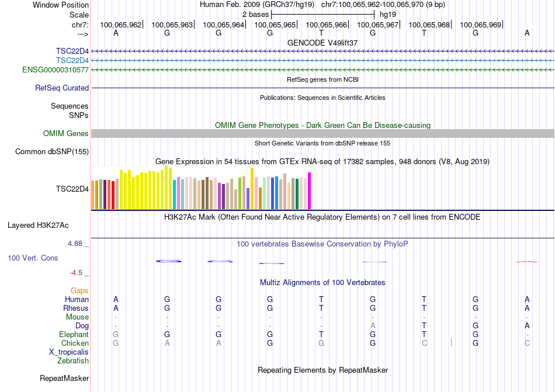
Task: Select the Mouse alignment row label
Action: 77,317
